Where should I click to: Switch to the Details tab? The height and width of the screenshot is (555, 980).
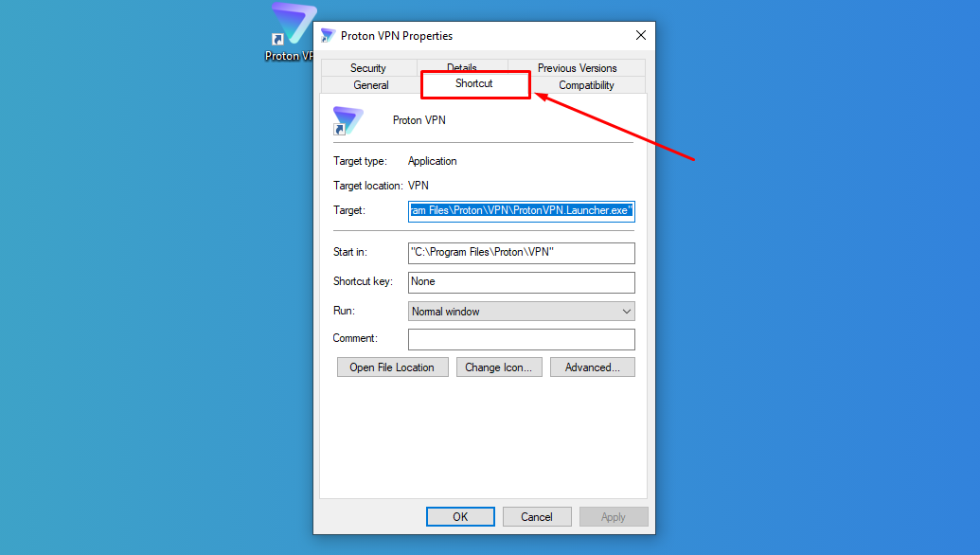pos(462,66)
